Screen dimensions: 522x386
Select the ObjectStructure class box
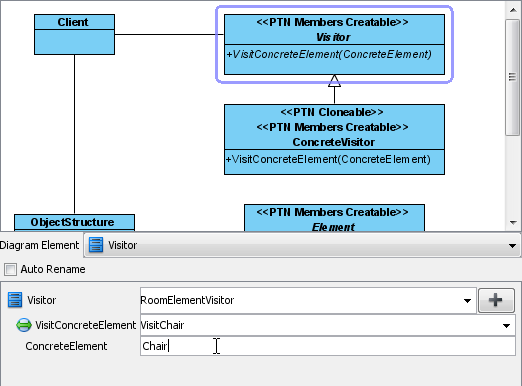click(x=74, y=223)
